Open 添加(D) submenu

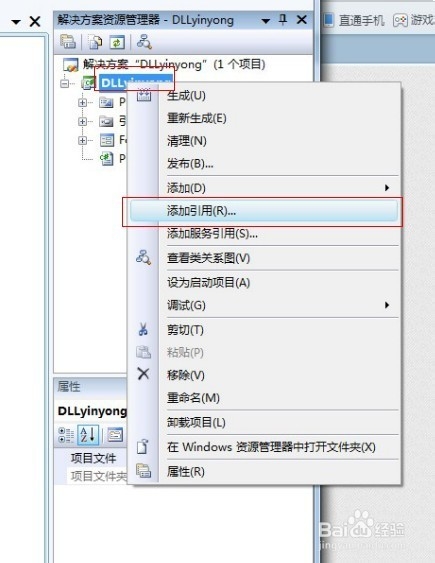(264, 188)
